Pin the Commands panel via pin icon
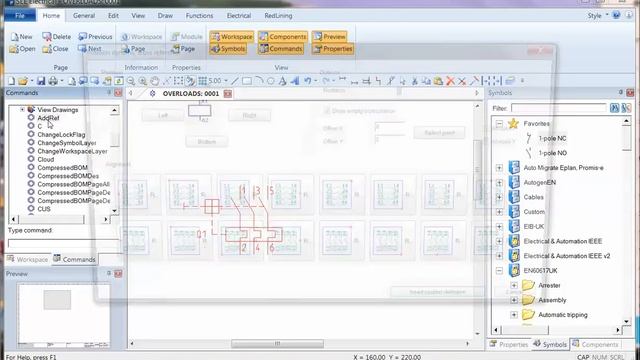 (x=109, y=93)
